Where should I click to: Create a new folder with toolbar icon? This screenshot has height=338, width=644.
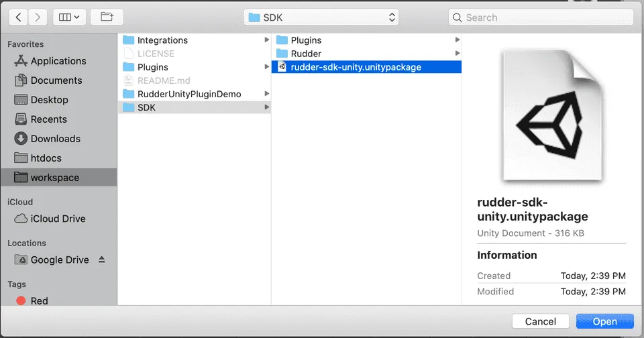107,17
